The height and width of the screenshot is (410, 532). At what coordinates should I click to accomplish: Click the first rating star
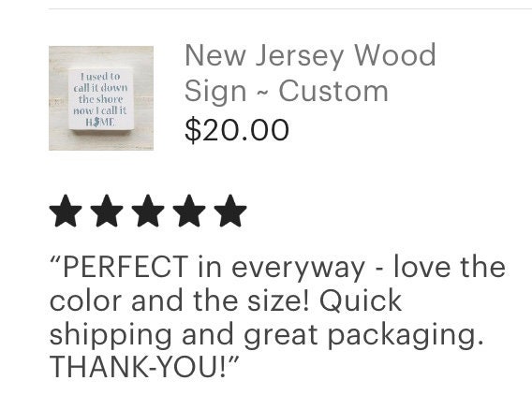pos(66,211)
